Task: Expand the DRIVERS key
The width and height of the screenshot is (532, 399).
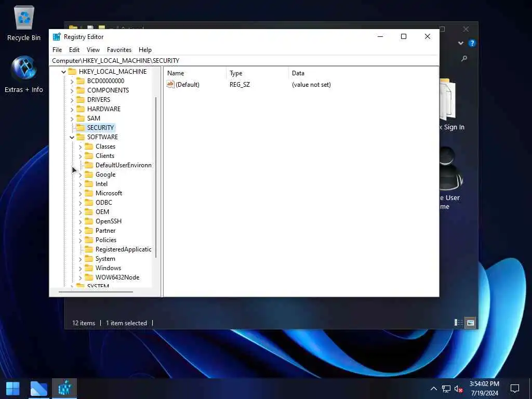Action: click(72, 100)
